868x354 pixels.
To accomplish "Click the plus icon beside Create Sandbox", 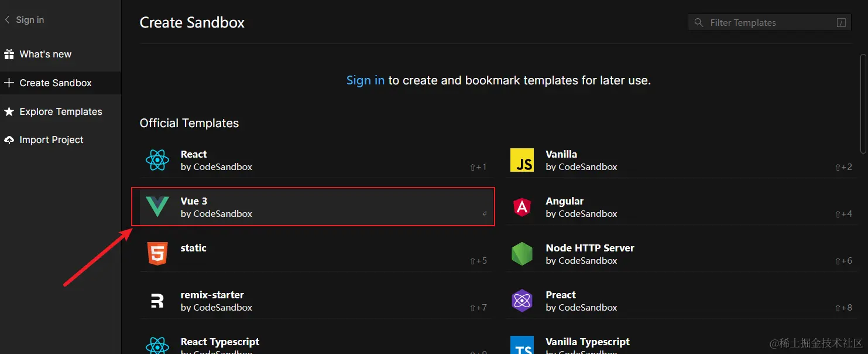I will click(x=9, y=83).
